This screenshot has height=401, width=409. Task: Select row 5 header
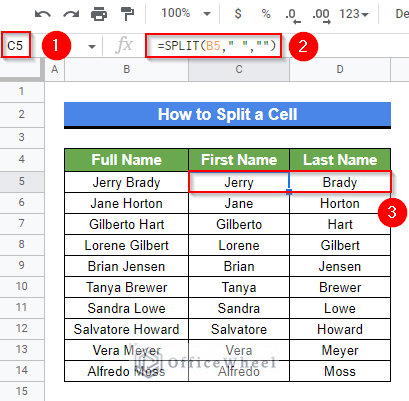(x=22, y=182)
